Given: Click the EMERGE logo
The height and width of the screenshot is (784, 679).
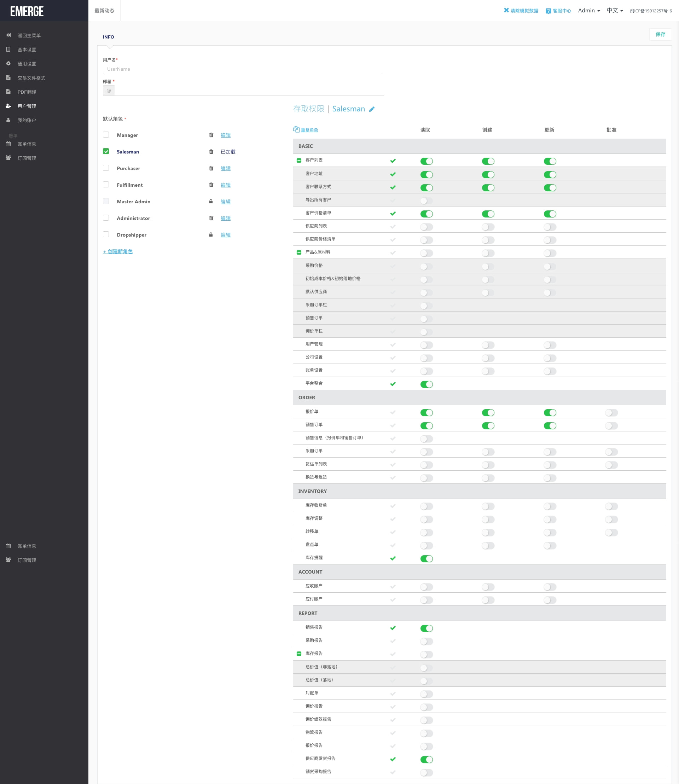Looking at the screenshot, I should (27, 11).
